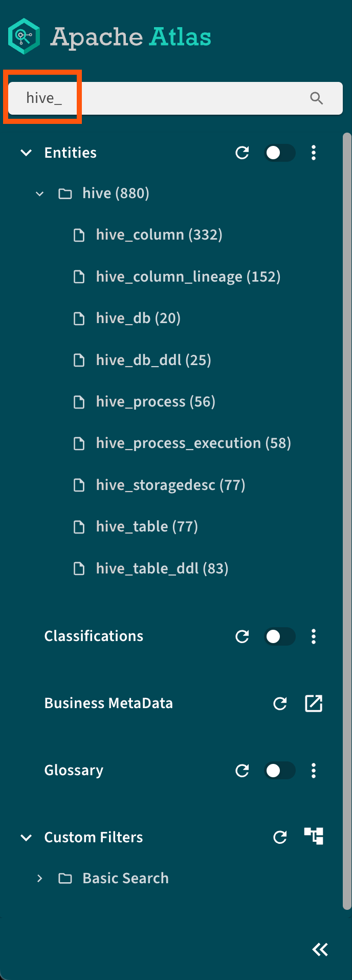Open Business MetaData in external view
The width and height of the screenshot is (352, 980).
(x=314, y=704)
